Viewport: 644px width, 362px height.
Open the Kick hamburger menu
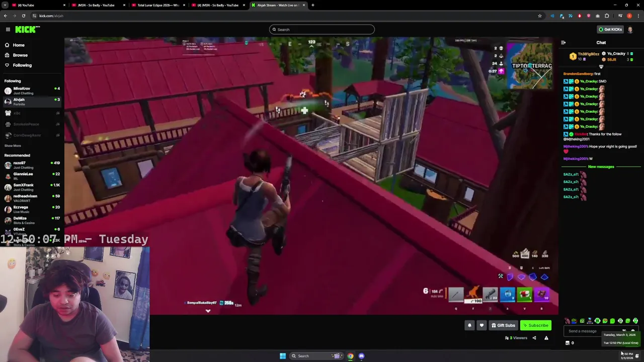click(x=8, y=30)
